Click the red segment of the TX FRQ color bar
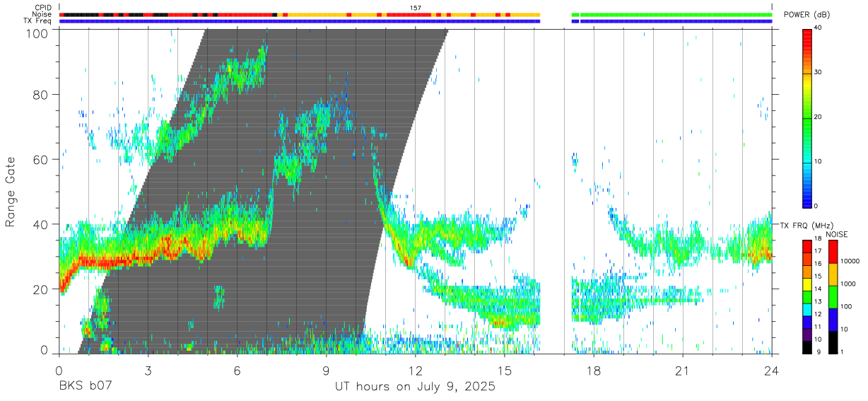This screenshot has width=868, height=401. pos(807,245)
